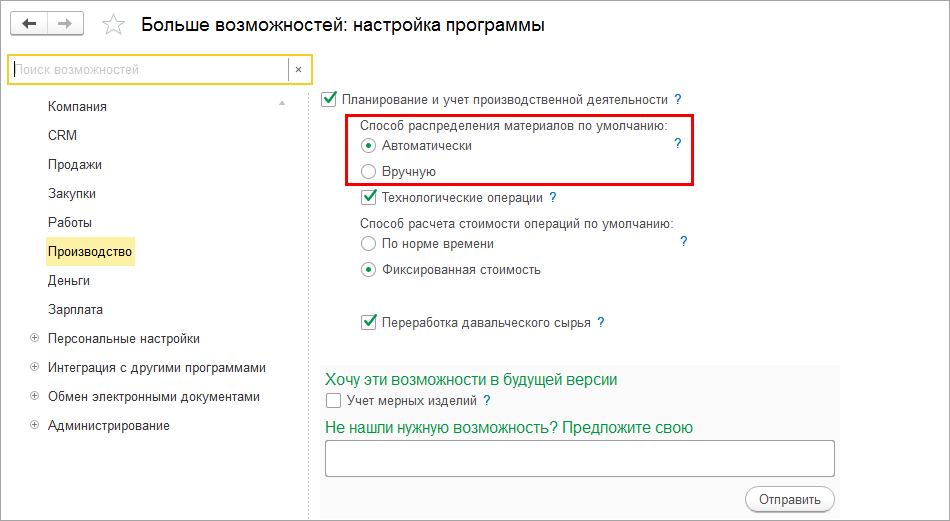Choose По норме времени radio option
Image resolution: width=950 pixels, height=521 pixels.
point(368,243)
